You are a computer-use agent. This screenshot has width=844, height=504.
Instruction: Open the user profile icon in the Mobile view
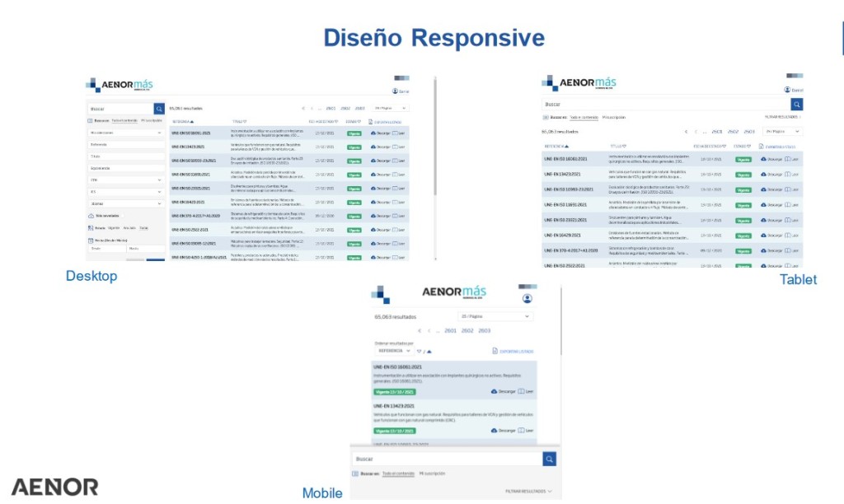527,299
